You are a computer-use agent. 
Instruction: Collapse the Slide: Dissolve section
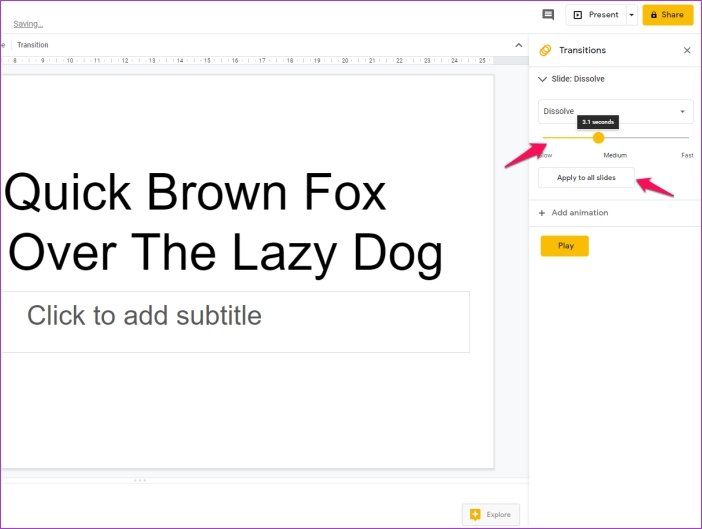pyautogui.click(x=542, y=79)
